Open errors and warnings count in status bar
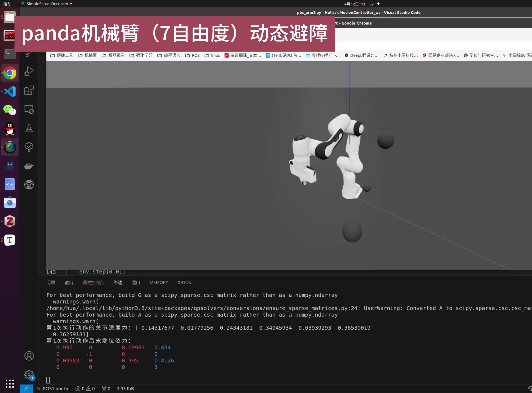Screen dimensions: 532x393 coord(85,389)
